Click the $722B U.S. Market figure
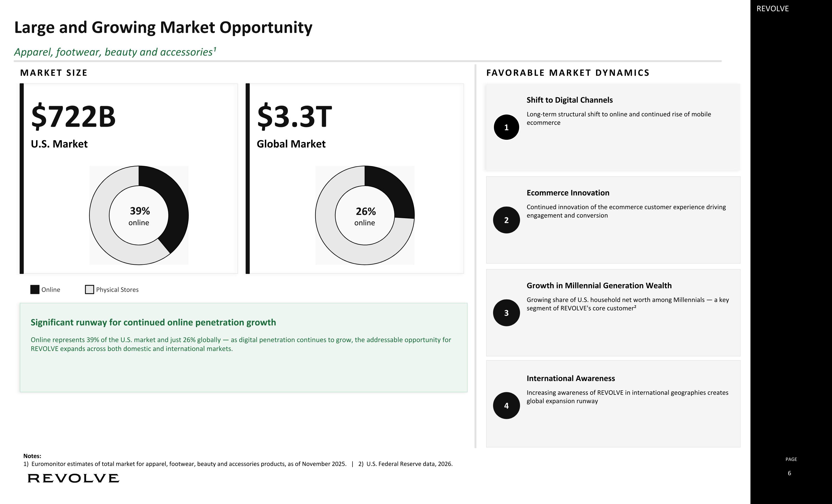This screenshot has height=504, width=832. 73,117
